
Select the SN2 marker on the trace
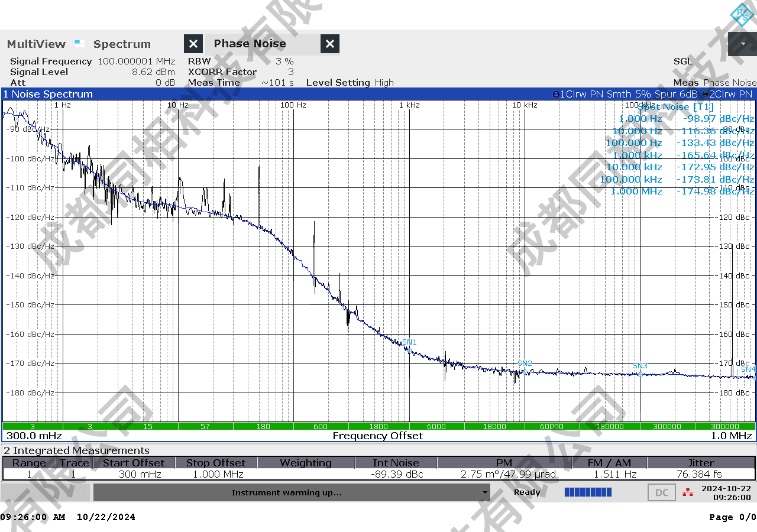(525, 371)
